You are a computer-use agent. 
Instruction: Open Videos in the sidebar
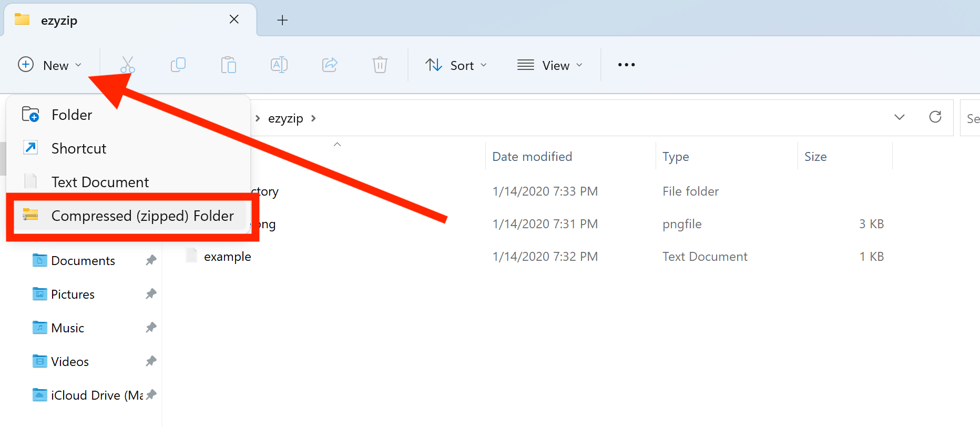tap(70, 362)
